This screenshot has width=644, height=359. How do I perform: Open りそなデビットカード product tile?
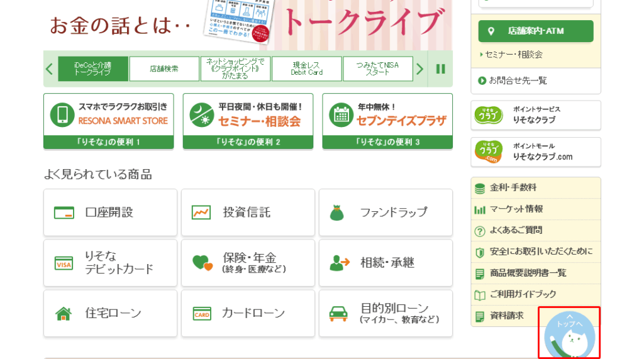[x=111, y=263]
